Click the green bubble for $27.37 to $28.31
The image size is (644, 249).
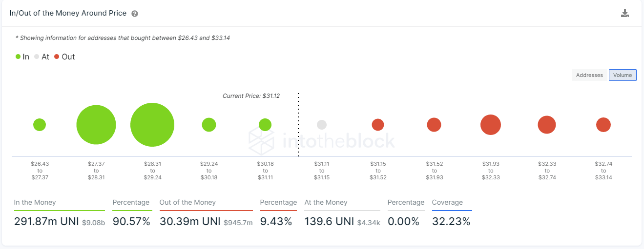coord(96,125)
